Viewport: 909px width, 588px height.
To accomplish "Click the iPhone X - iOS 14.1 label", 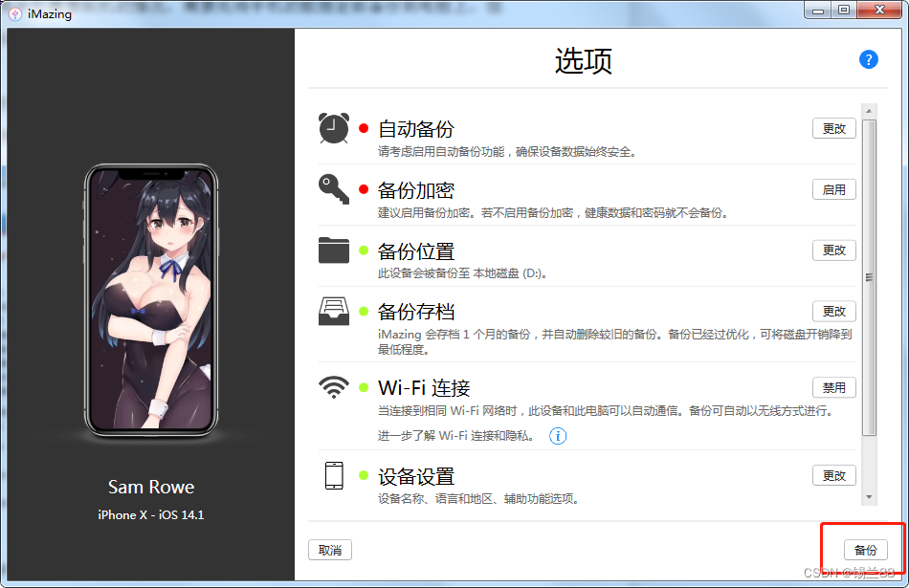I will 151,514.
